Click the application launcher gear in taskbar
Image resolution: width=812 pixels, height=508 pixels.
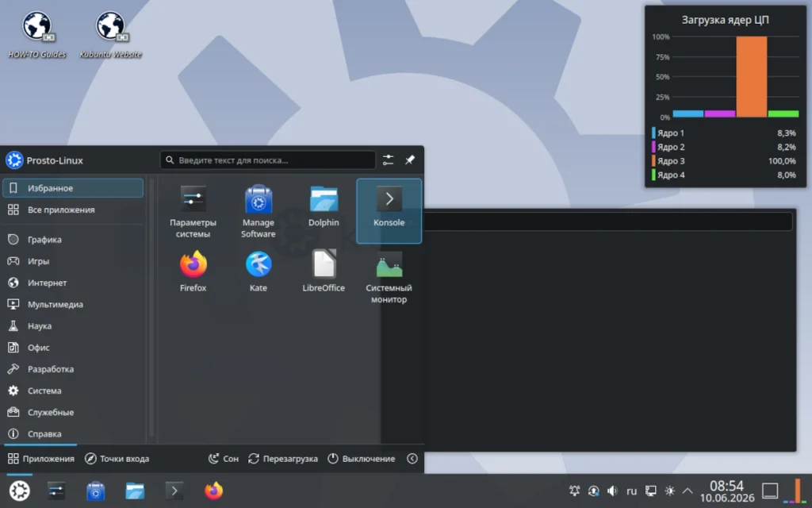20,491
